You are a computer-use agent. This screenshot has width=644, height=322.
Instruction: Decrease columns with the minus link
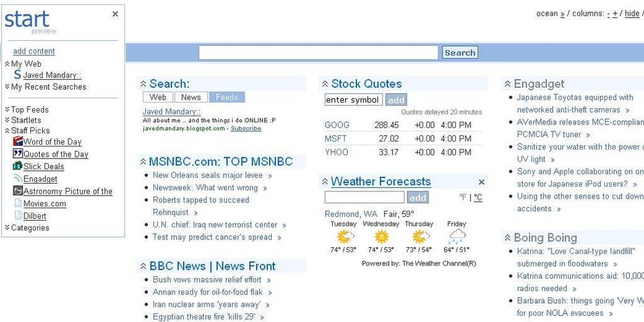coord(608,14)
